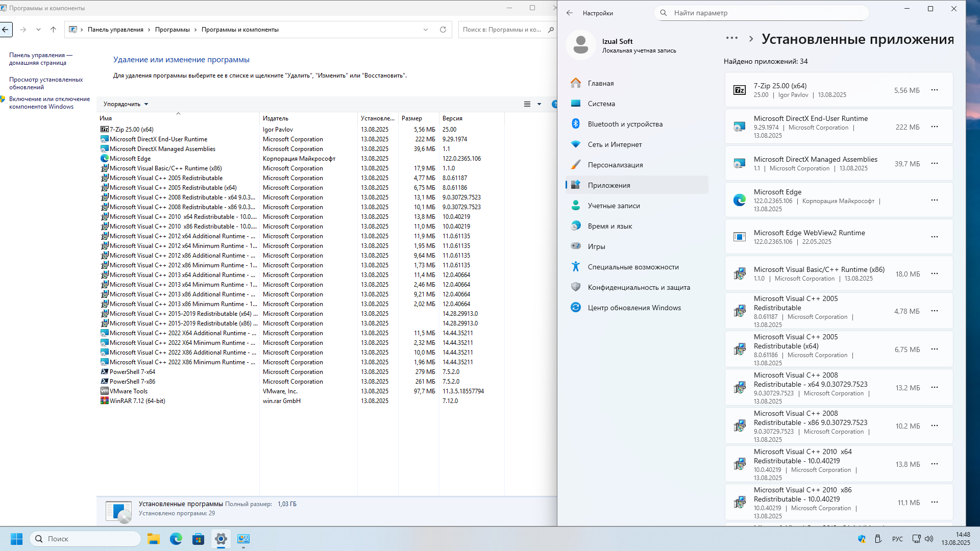980x551 pixels.
Task: Click the view mode icon in Programs toolbar
Action: [x=527, y=104]
